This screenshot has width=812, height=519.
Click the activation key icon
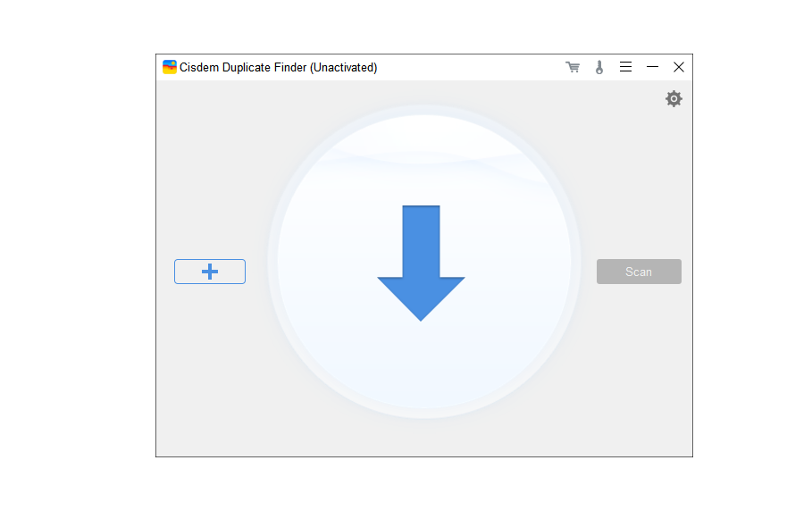pyautogui.click(x=599, y=67)
